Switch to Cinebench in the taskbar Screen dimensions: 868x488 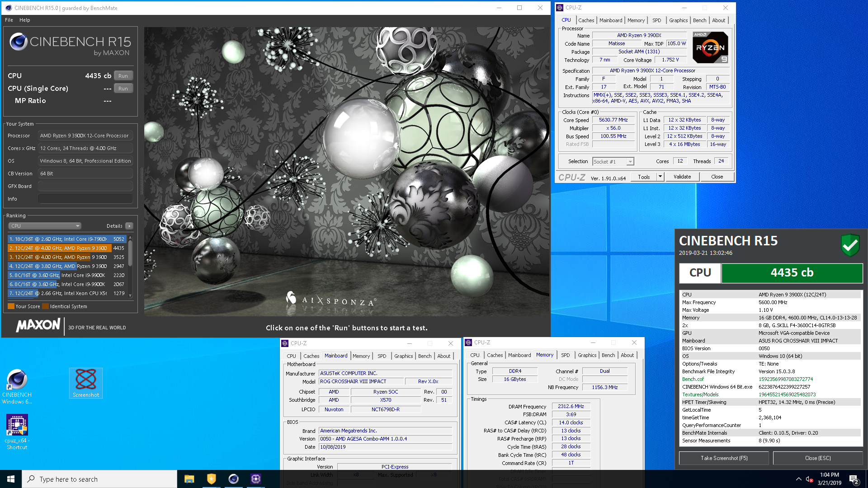[233, 479]
